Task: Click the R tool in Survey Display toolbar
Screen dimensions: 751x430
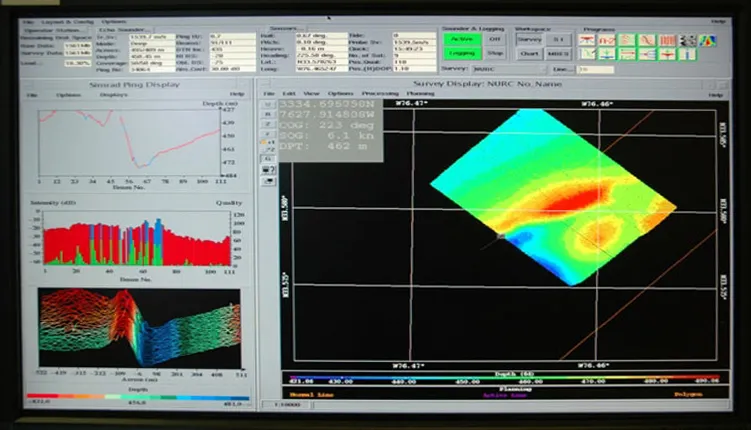Action: 268,114
